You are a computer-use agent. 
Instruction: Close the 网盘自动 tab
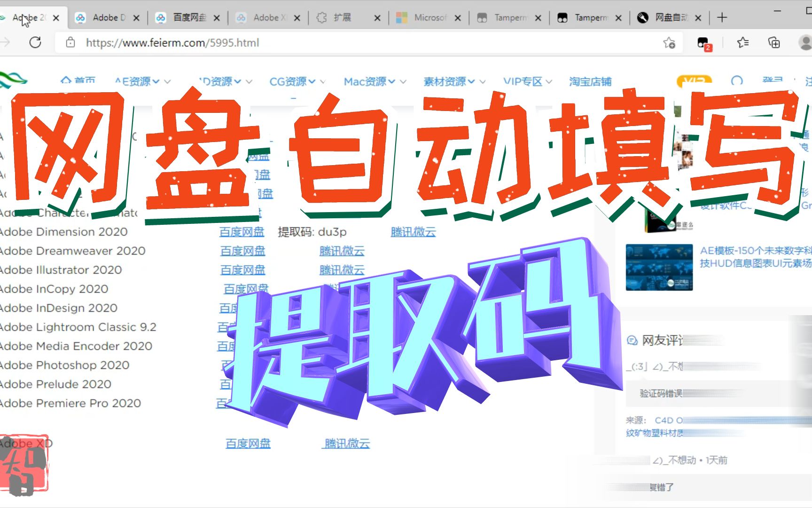[x=698, y=18]
